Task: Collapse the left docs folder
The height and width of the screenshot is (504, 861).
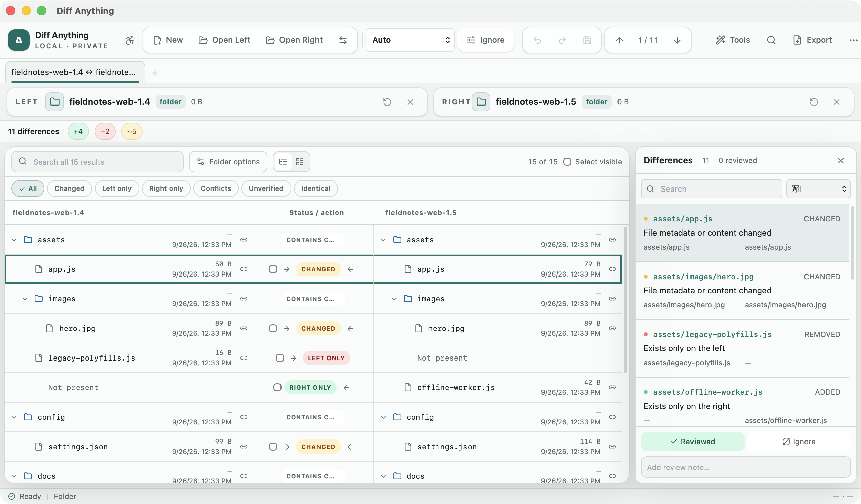Action: point(14,476)
